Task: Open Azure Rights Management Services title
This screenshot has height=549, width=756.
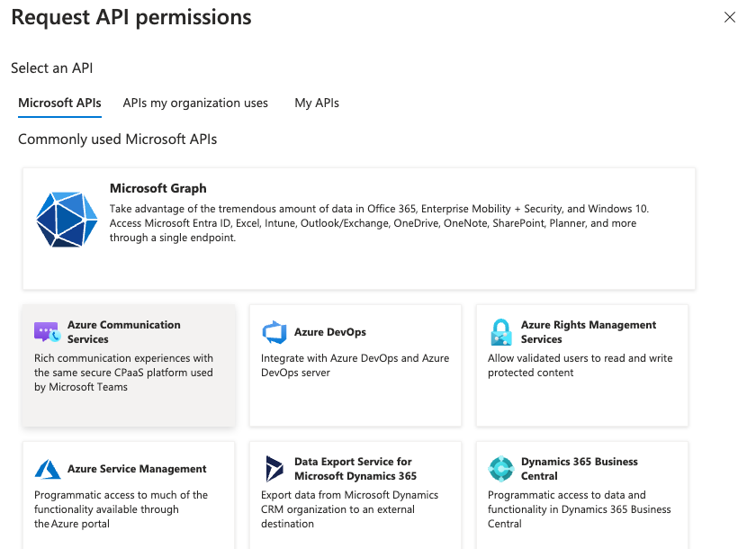Action: [x=589, y=332]
